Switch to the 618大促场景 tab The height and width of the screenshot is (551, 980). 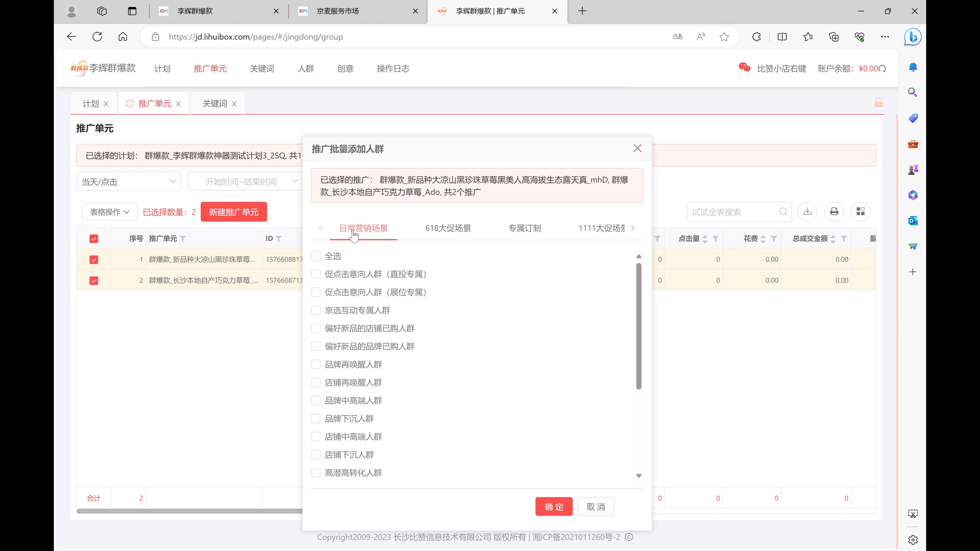tap(447, 228)
